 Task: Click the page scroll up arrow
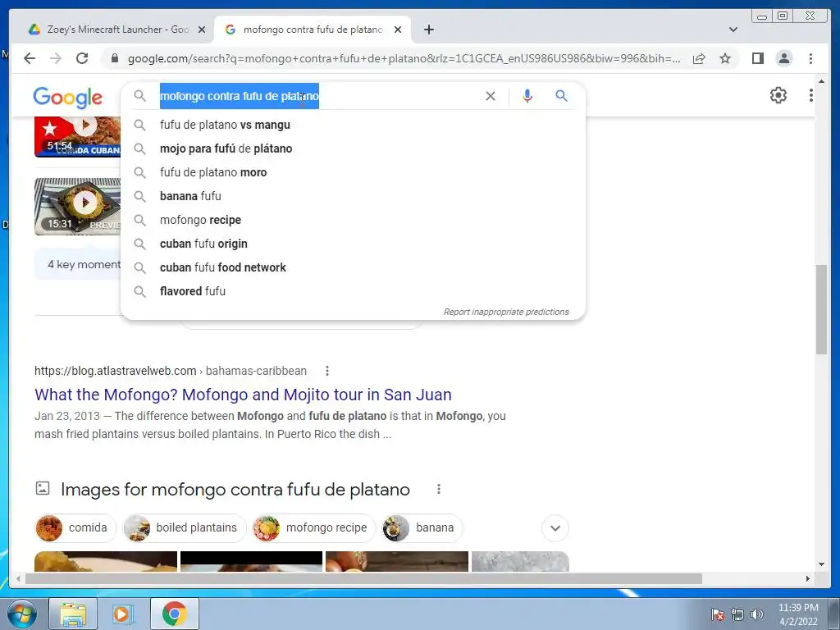821,81
